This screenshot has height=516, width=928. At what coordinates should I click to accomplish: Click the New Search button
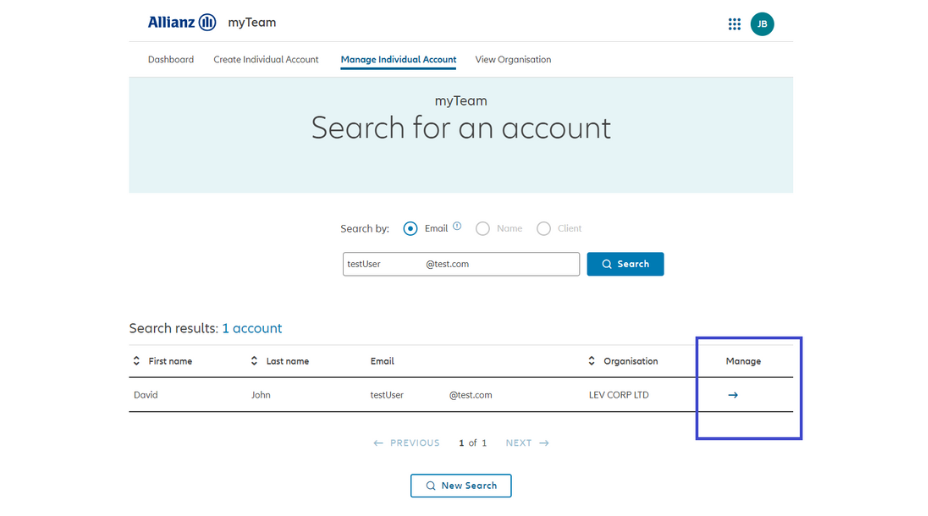click(460, 485)
